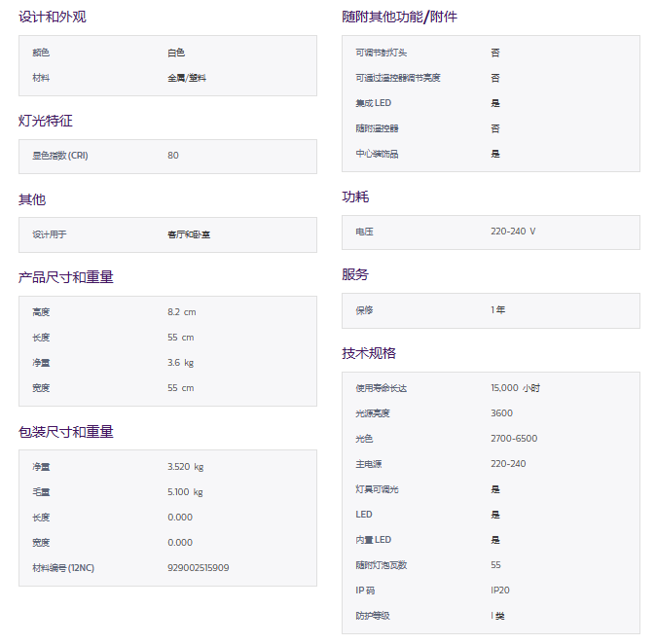Image resolution: width=656 pixels, height=644 pixels.
Task: Click '宽度' under product dimensions
Action: pos(41,388)
